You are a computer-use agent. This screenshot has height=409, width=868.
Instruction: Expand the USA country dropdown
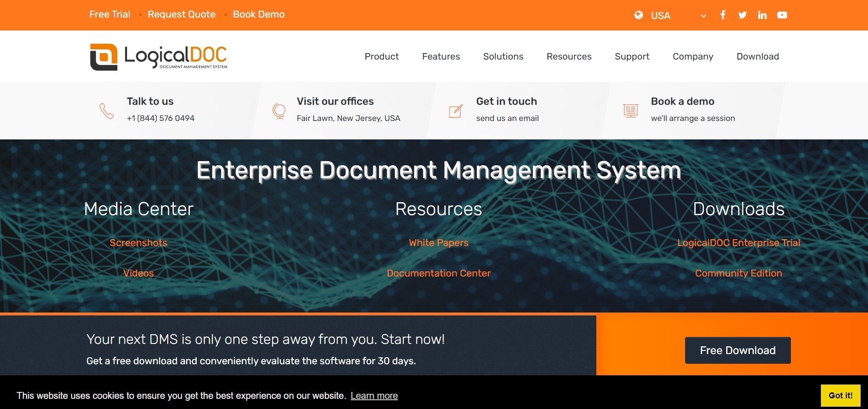670,15
